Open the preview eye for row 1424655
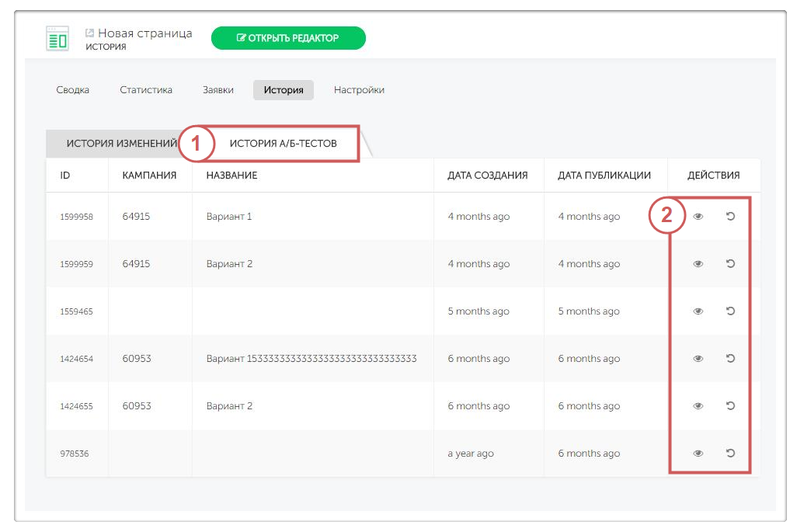 pos(698,406)
